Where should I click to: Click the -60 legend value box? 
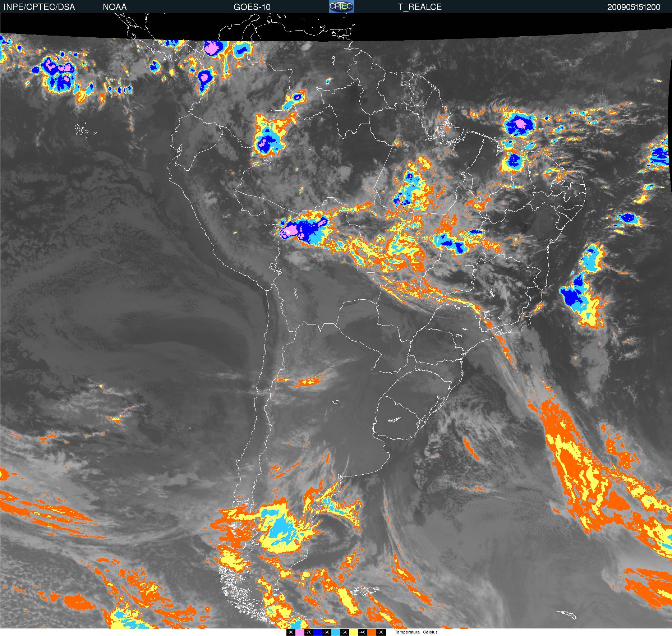point(327,632)
